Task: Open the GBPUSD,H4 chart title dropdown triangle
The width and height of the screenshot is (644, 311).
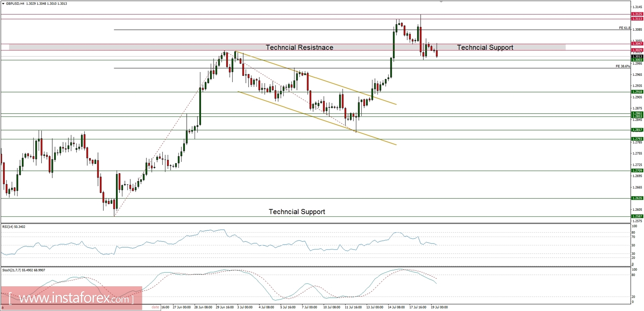Action: (3, 4)
